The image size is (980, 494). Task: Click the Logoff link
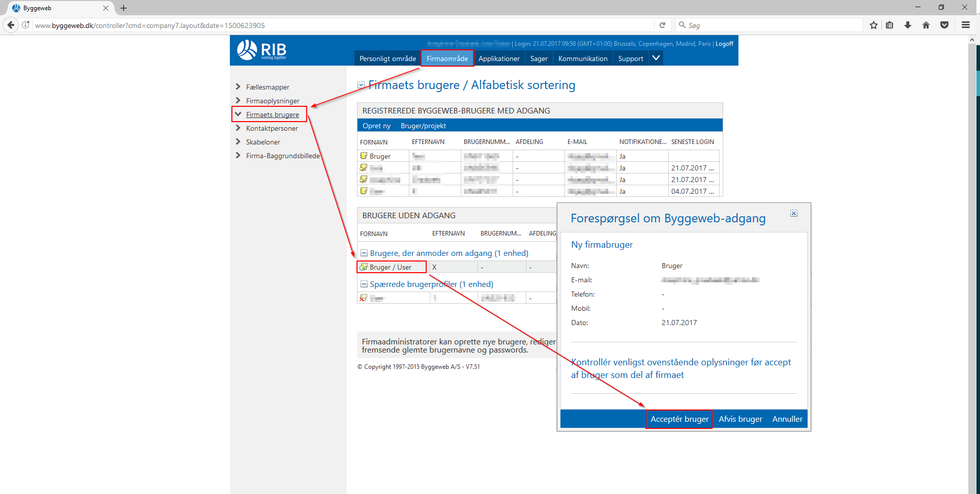(x=724, y=44)
